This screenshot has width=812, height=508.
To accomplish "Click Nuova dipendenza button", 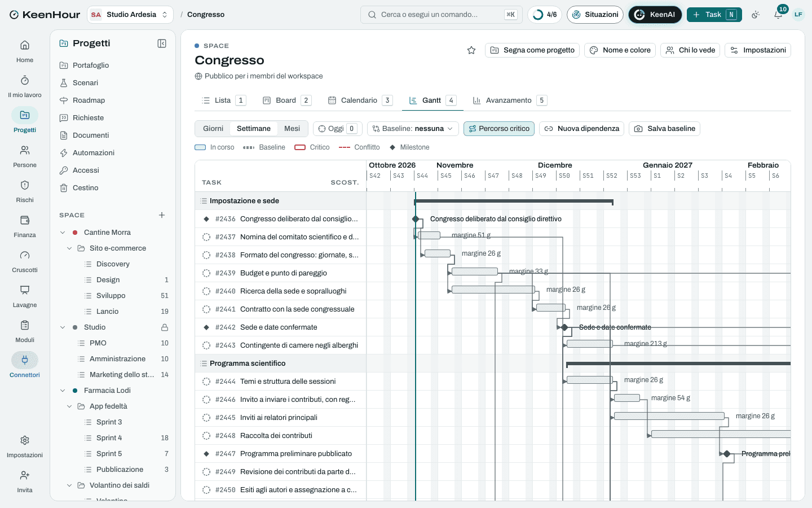I will tap(581, 129).
